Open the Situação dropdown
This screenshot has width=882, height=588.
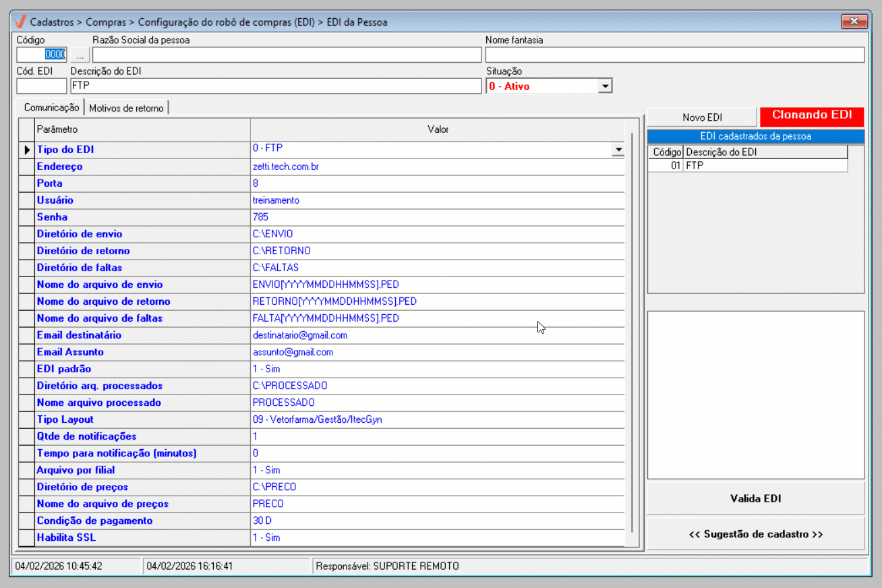pyautogui.click(x=605, y=86)
